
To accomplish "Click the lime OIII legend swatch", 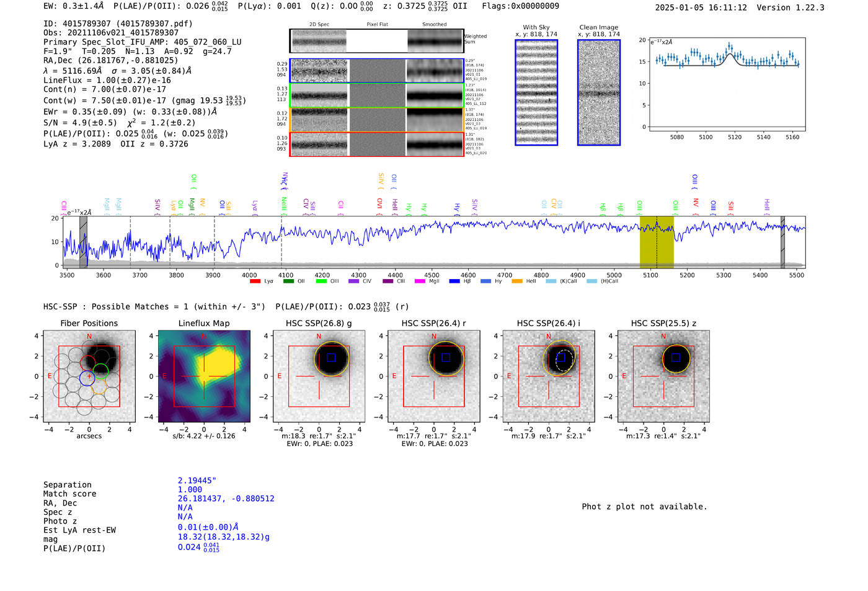I will coord(321,282).
